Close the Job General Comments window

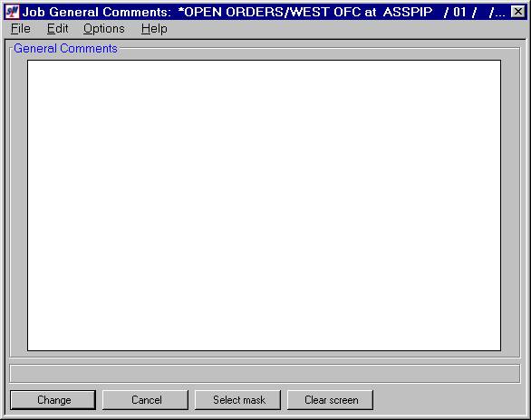(517, 12)
